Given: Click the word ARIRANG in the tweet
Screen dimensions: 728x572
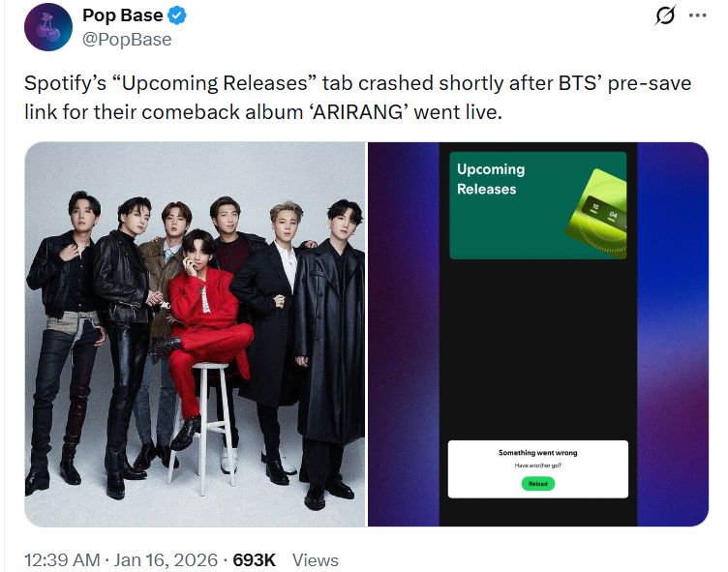Looking at the screenshot, I should tap(357, 112).
